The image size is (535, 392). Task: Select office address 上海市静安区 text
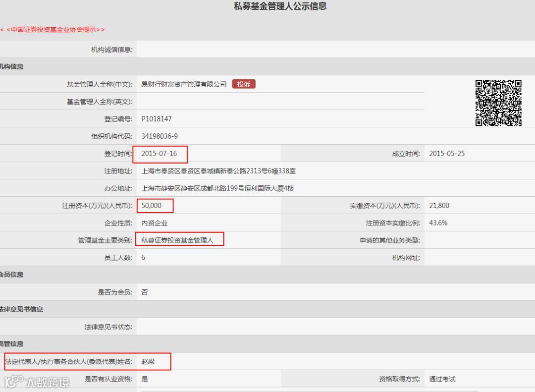tap(217, 188)
